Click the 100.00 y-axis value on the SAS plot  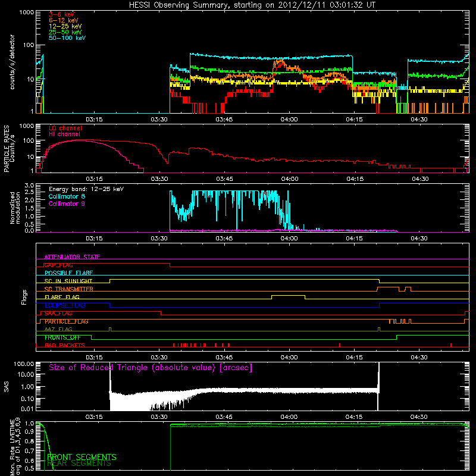point(24,364)
